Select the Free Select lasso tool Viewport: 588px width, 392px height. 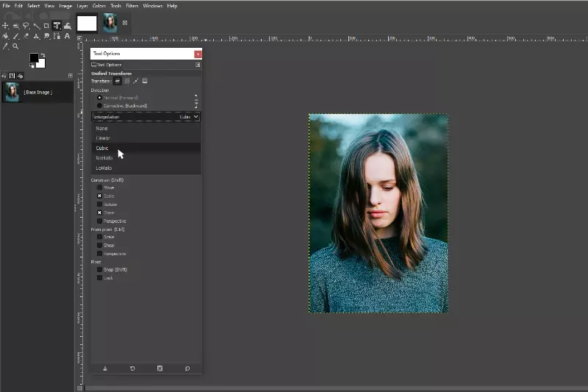[26, 26]
